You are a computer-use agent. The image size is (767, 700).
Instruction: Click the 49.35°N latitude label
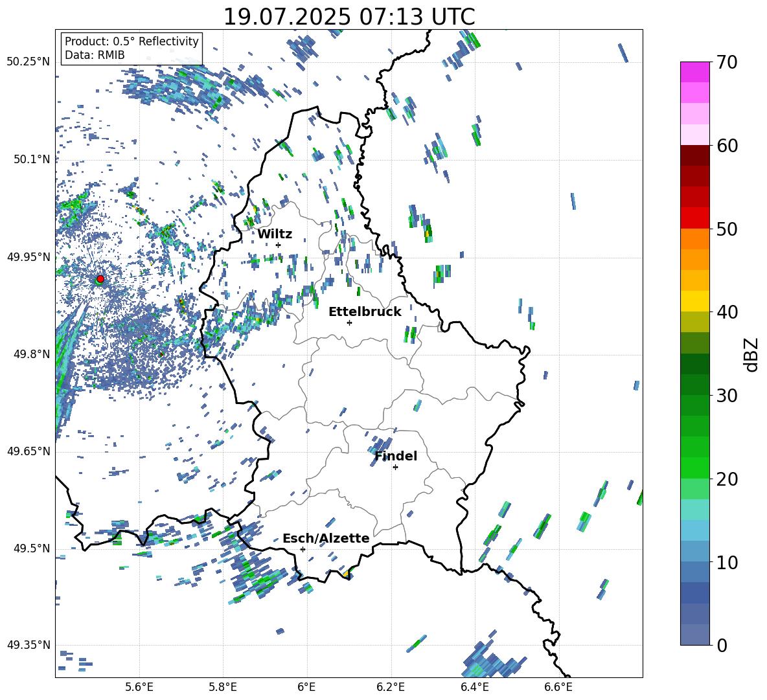click(x=29, y=645)
